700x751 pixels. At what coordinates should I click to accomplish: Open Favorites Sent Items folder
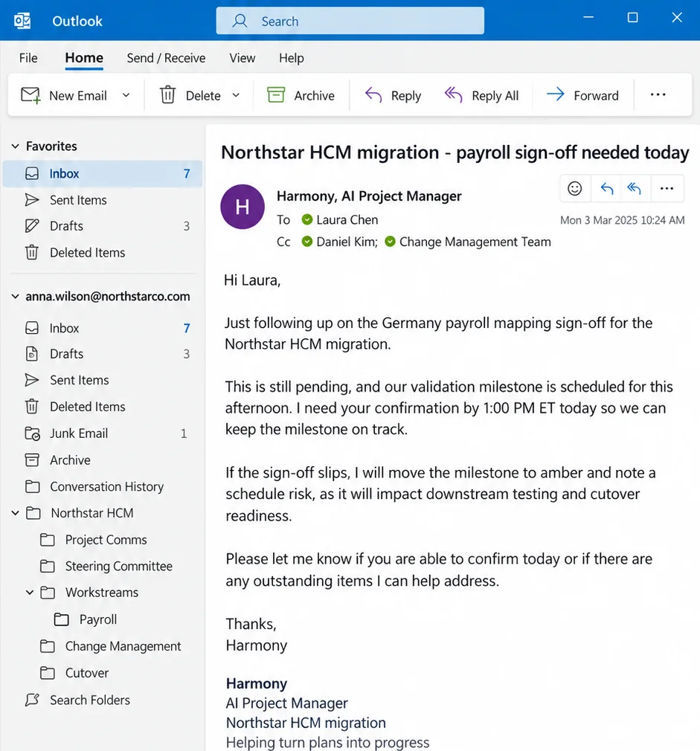103,200
